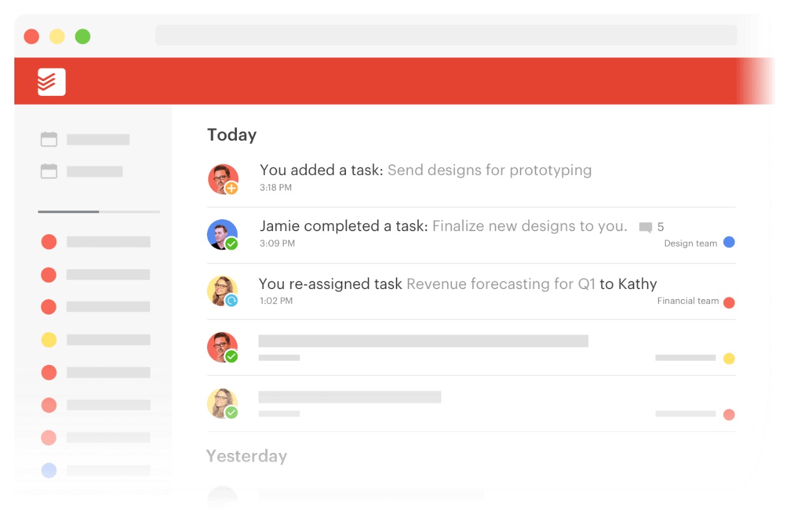The height and width of the screenshot is (532, 798).
Task: Select the second calendar icon in the sidebar
Action: click(x=49, y=171)
